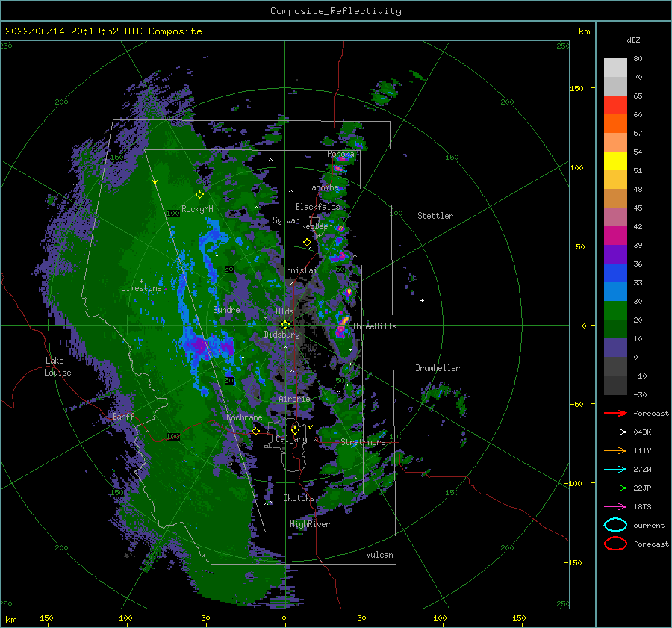Viewport: 672px width, 628px height.
Task: Click the 18TS legend text label
Action: coord(642,506)
